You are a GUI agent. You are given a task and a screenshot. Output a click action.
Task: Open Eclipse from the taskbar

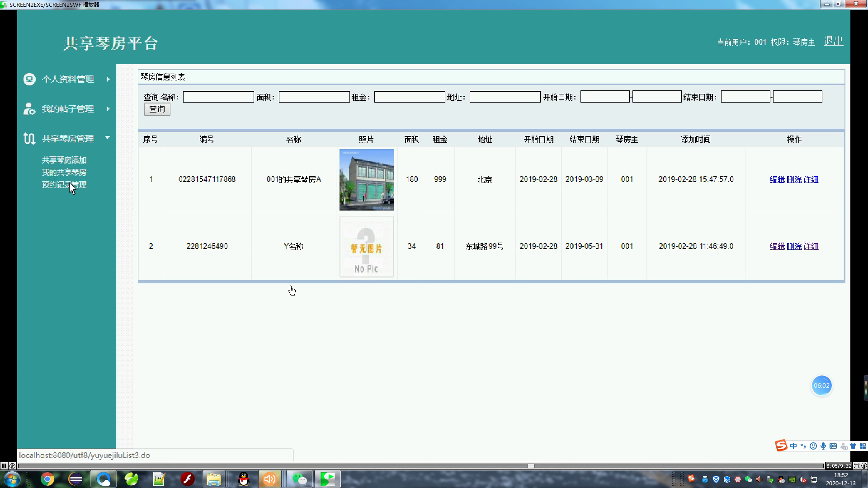pyautogui.click(x=76, y=479)
